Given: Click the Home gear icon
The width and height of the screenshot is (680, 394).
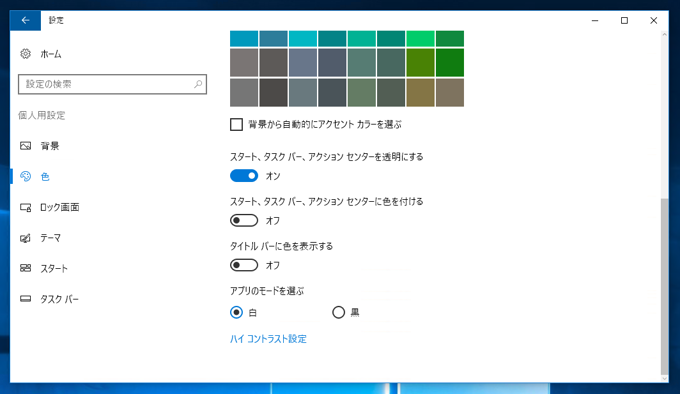Looking at the screenshot, I should click(26, 54).
